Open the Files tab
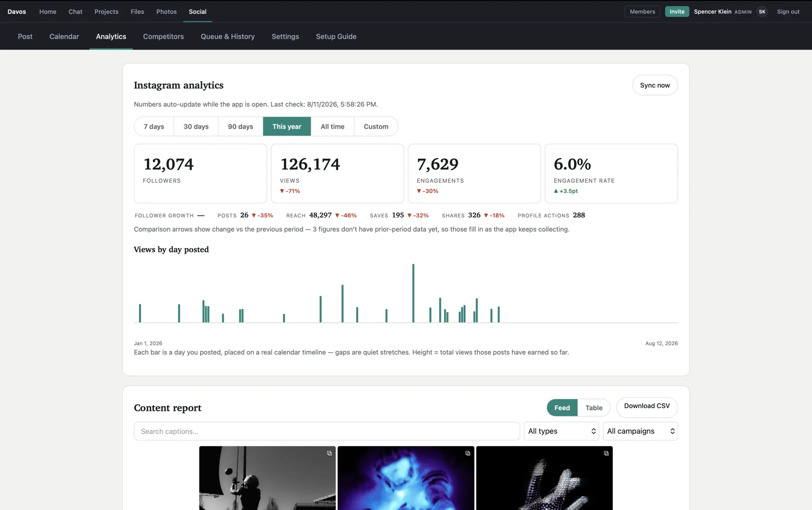The image size is (812, 510). [x=137, y=12]
